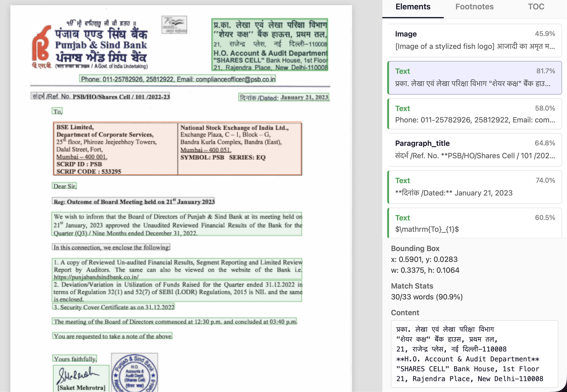The height and width of the screenshot is (392, 567).
Task: Select the Text element card at 81.7%
Action: pos(475,78)
